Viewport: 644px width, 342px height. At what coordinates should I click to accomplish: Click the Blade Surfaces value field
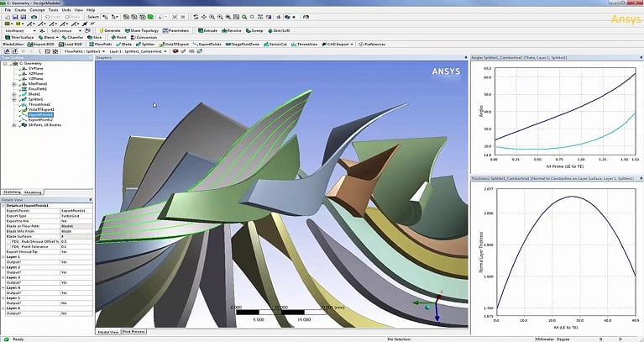pos(76,236)
